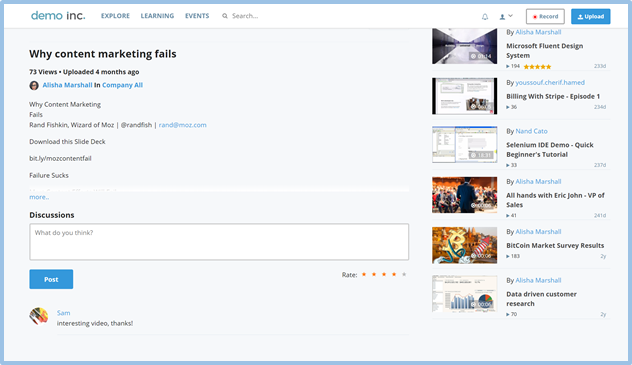Open Alisha Marshall's profile under the title
This screenshot has width=632, height=365.
click(x=67, y=85)
